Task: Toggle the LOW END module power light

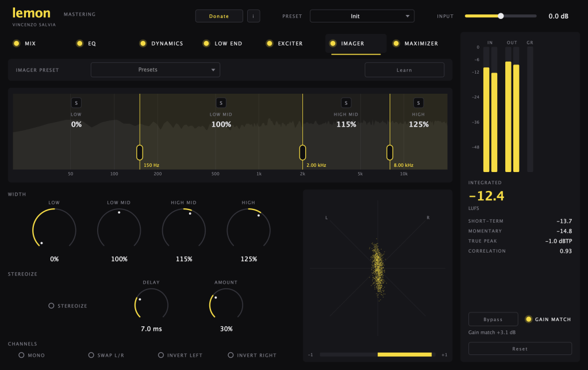Action: click(206, 44)
